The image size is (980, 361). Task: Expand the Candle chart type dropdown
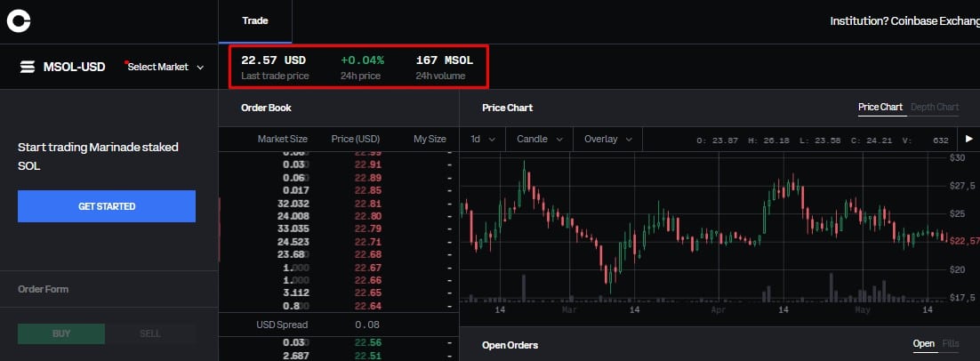[540, 140]
